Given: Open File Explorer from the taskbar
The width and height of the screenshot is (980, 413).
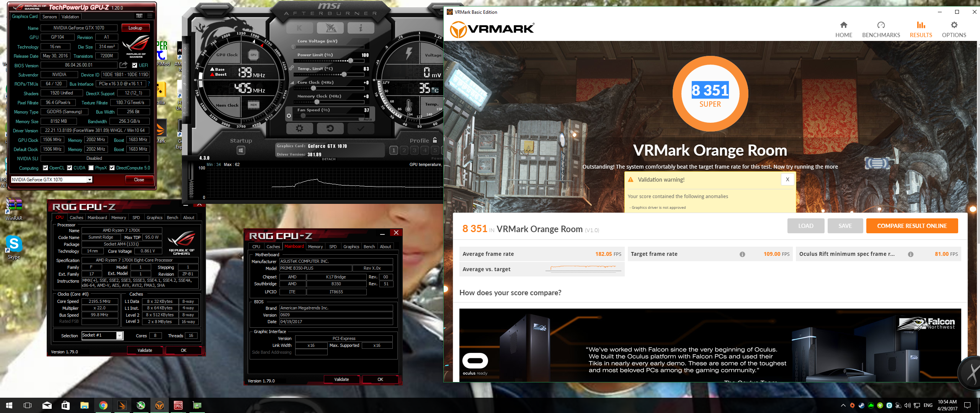Looking at the screenshot, I should (84, 405).
